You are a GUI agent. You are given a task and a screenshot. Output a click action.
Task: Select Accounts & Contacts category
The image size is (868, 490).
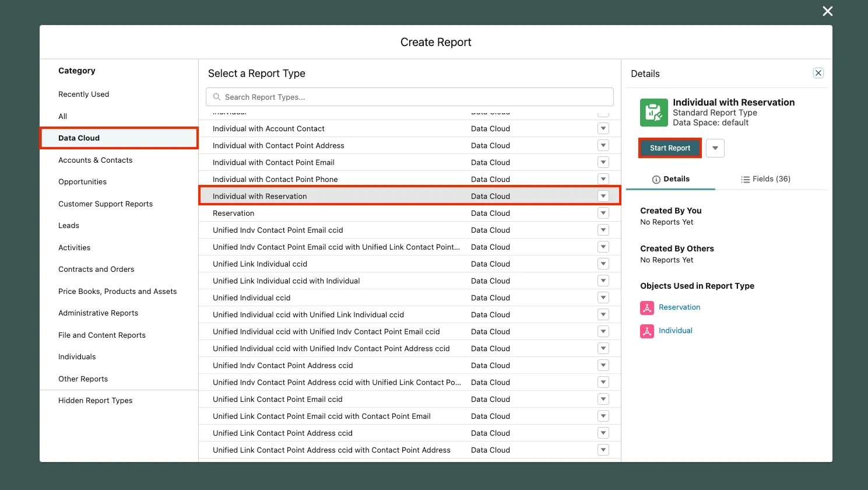[95, 160]
